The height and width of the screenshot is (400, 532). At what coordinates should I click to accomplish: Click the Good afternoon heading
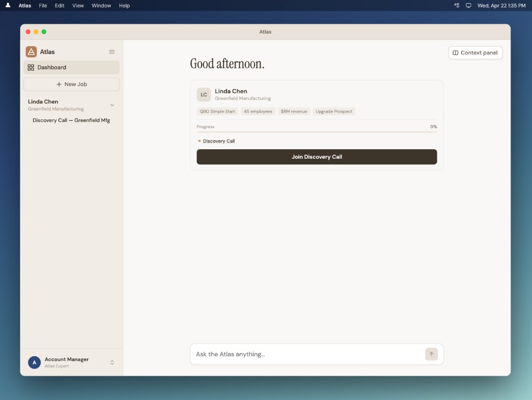click(x=227, y=64)
